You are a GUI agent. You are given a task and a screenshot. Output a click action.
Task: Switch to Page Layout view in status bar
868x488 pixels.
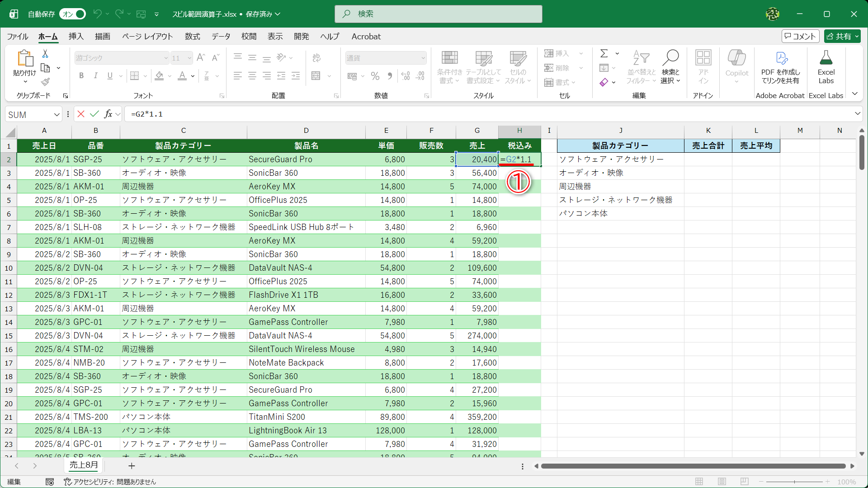(722, 482)
